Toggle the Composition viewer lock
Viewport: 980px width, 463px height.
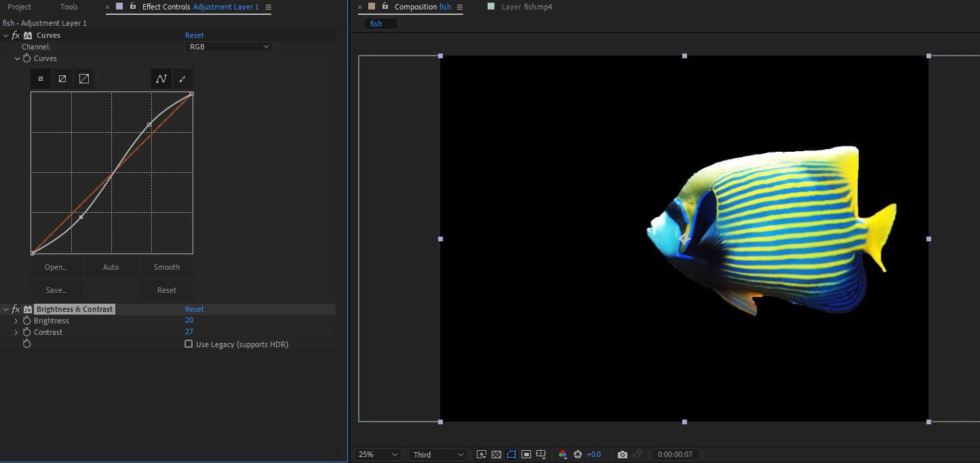click(x=385, y=6)
